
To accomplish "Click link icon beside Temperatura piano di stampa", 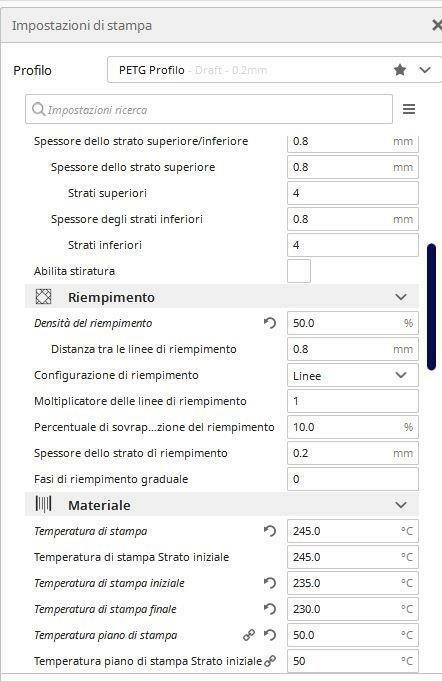I will click(249, 635).
